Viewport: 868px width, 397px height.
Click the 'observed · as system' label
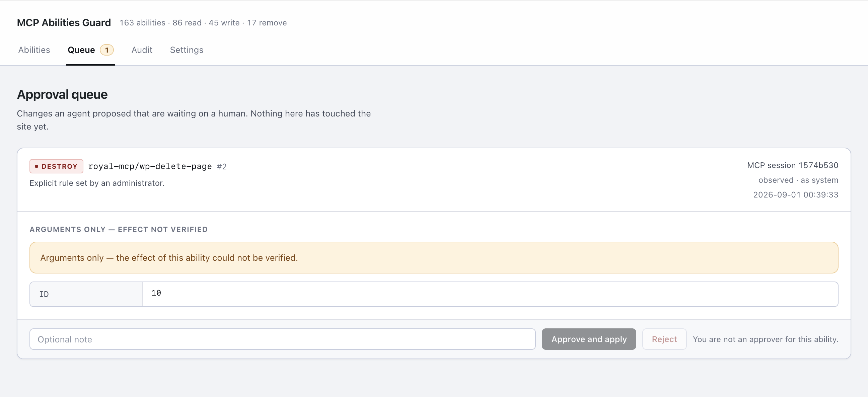click(x=798, y=180)
